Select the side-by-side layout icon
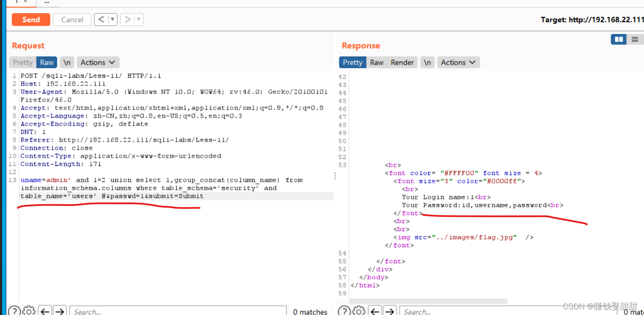Screen dimensions: 644x315 point(619,40)
